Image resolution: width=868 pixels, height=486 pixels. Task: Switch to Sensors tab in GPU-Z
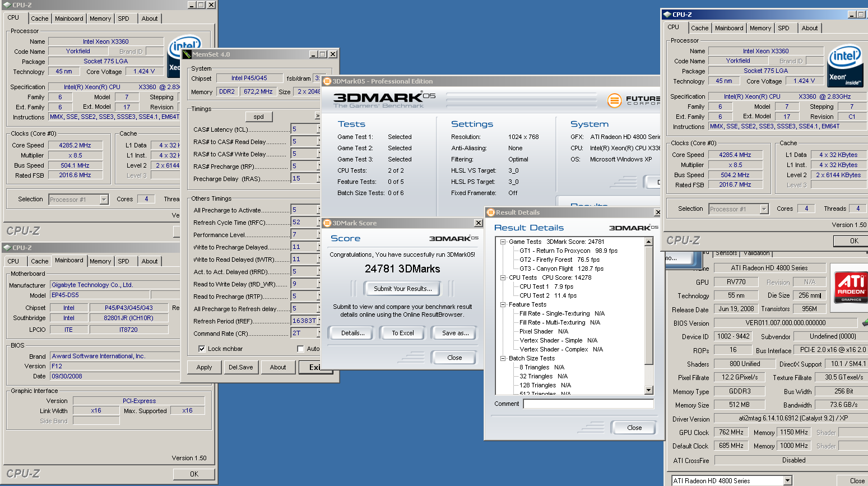click(726, 253)
